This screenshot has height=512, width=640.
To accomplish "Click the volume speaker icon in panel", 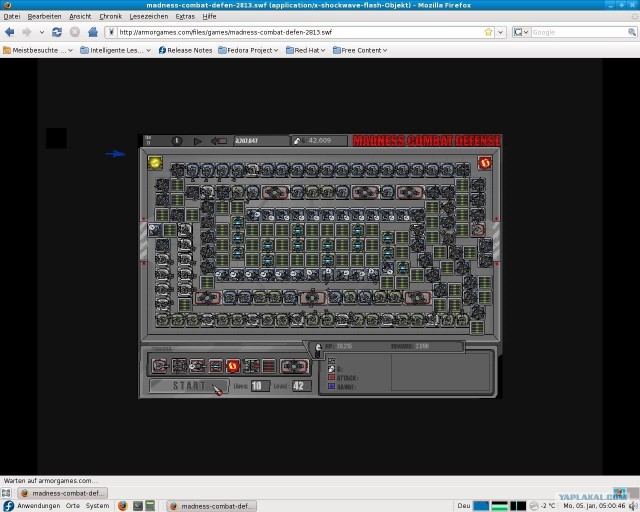I will coord(633,506).
